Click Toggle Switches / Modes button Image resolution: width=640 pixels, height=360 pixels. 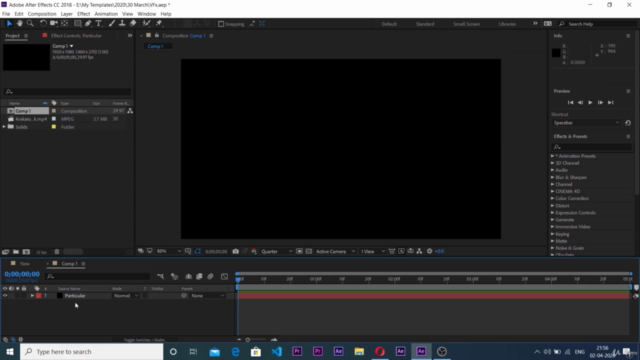point(144,340)
